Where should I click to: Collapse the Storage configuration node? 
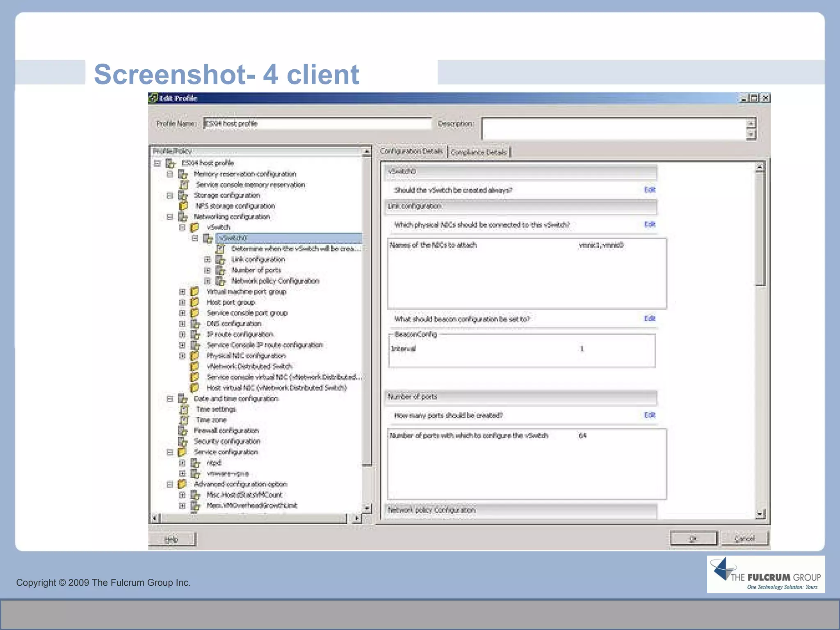170,196
